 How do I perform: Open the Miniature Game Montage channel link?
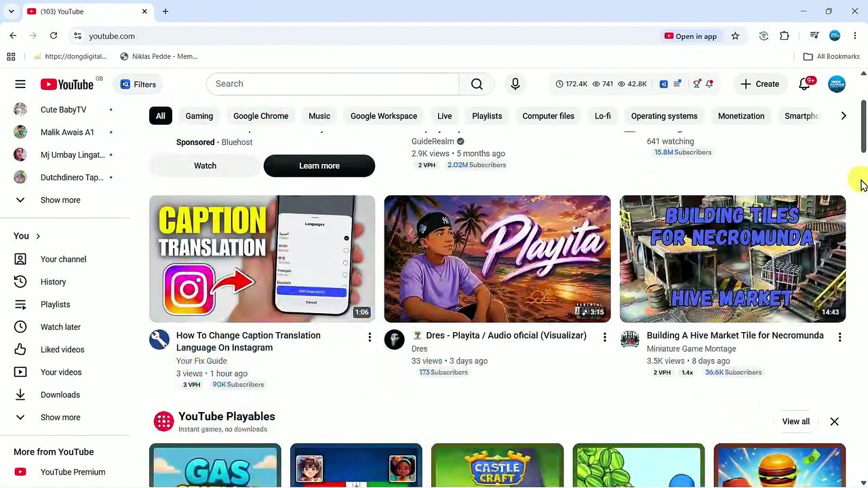[691, 349]
